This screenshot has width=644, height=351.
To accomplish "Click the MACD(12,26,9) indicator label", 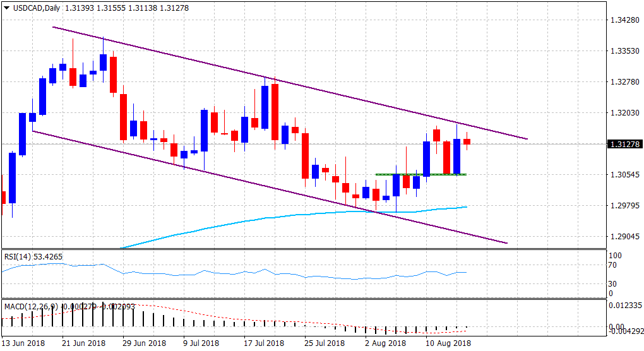I will pos(30,306).
